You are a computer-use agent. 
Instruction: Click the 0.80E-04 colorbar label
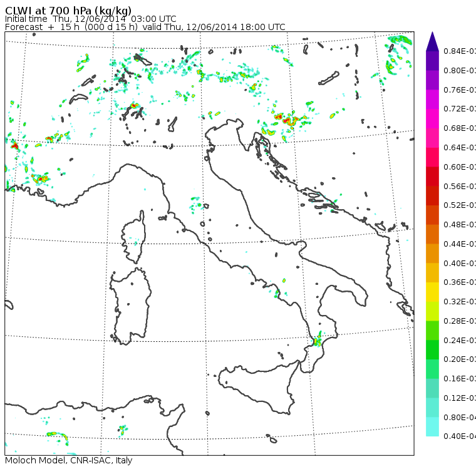tap(460, 418)
